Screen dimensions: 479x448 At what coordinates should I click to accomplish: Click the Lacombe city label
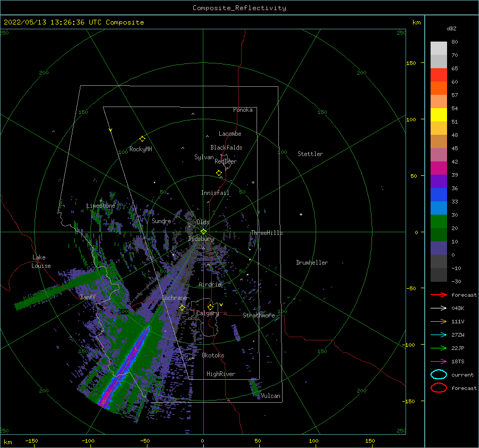tap(230, 134)
